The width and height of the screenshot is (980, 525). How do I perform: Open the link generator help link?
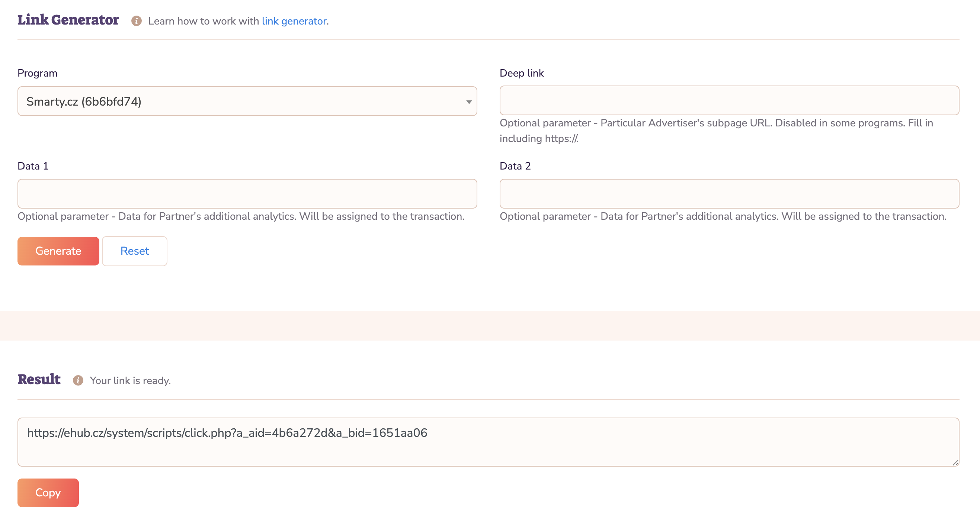[x=294, y=21]
